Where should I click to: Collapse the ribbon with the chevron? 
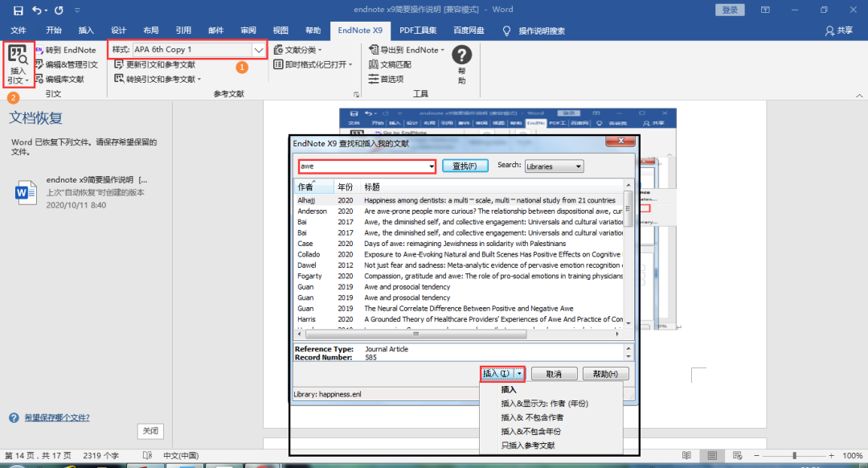pos(859,95)
